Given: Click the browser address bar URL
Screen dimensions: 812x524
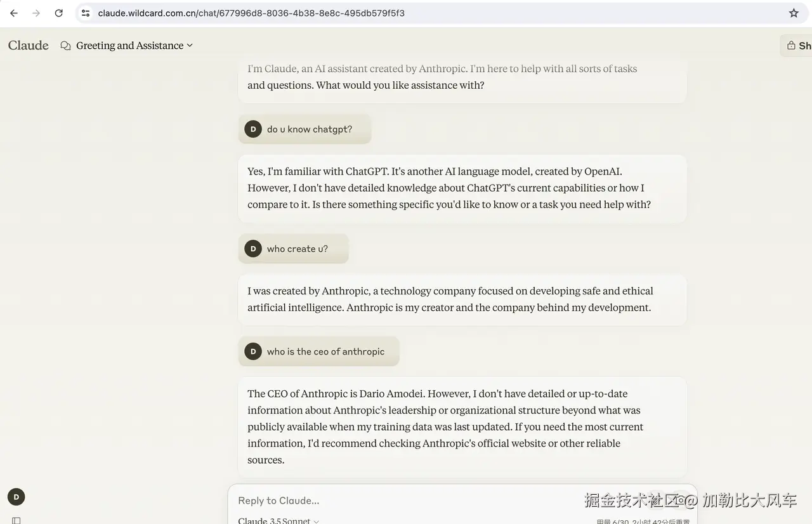Looking at the screenshot, I should point(251,13).
